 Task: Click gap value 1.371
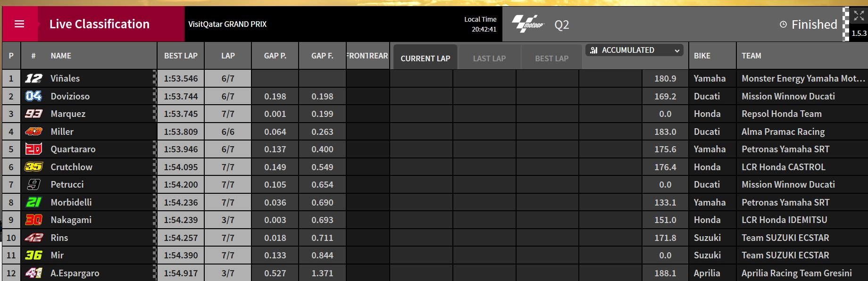point(322,273)
